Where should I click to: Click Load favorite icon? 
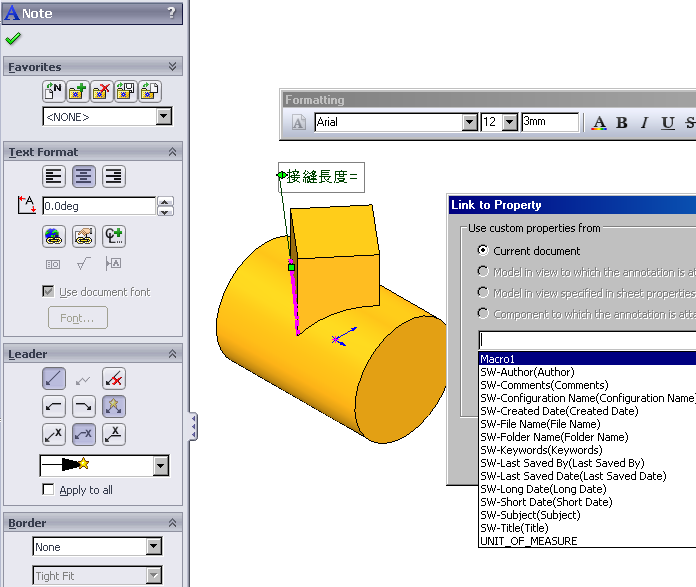[150, 91]
